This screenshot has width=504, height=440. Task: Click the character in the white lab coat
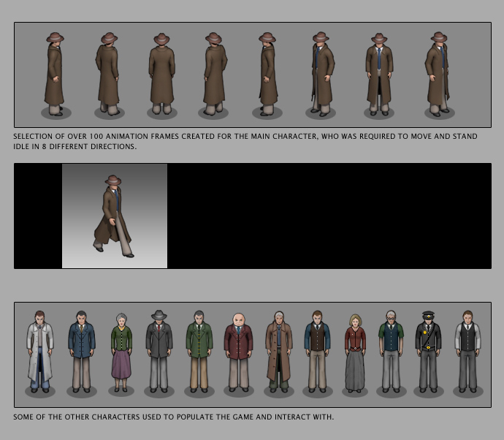pos(40,351)
